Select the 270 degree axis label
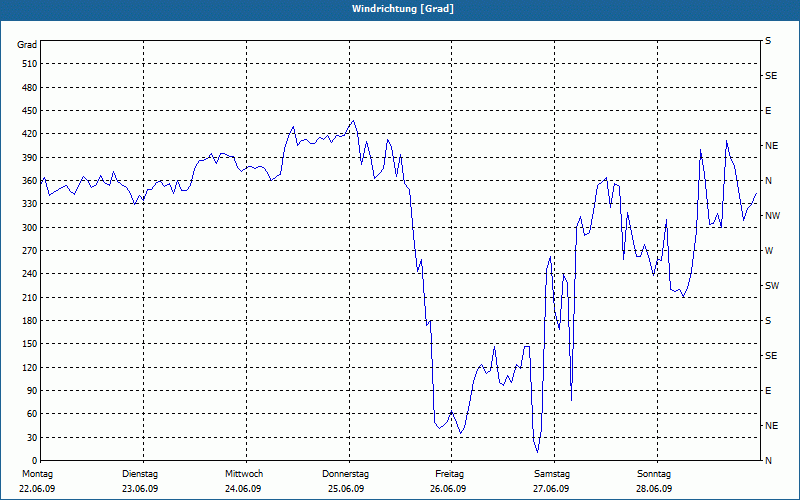The height and width of the screenshot is (500, 800). coord(30,251)
